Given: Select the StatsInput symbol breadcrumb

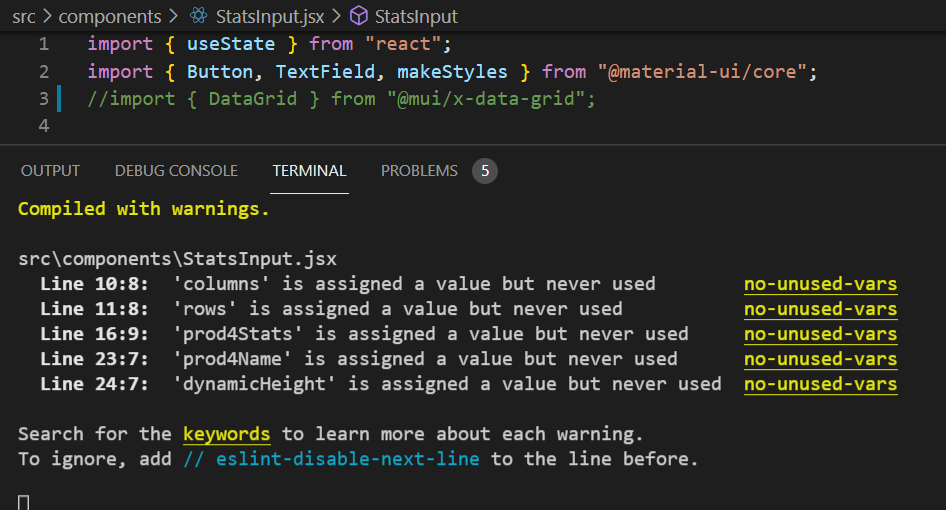Looking at the screenshot, I should [416, 16].
